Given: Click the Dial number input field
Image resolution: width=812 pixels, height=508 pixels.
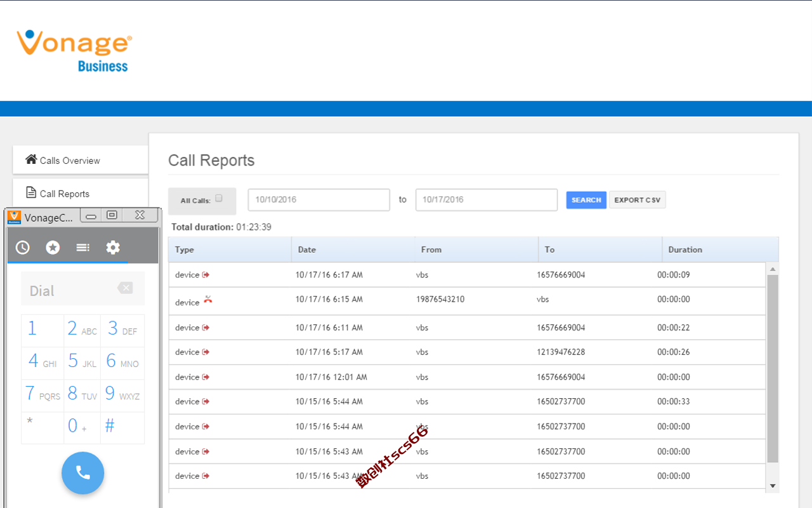Looking at the screenshot, I should tap(83, 289).
